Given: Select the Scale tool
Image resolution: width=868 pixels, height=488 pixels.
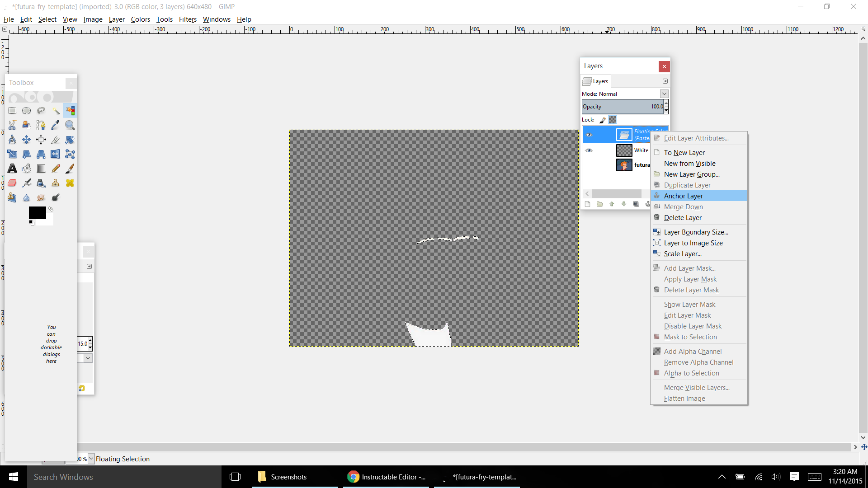Looking at the screenshot, I should (12, 154).
